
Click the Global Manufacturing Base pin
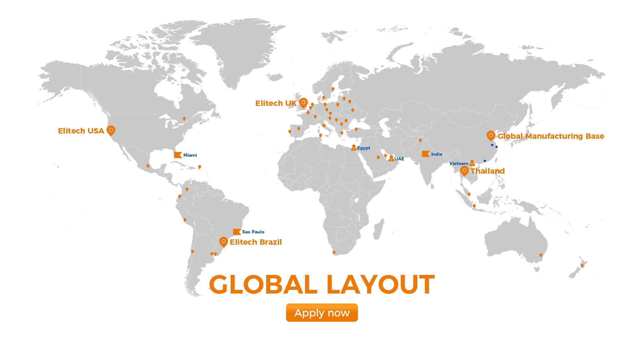pyautogui.click(x=490, y=136)
